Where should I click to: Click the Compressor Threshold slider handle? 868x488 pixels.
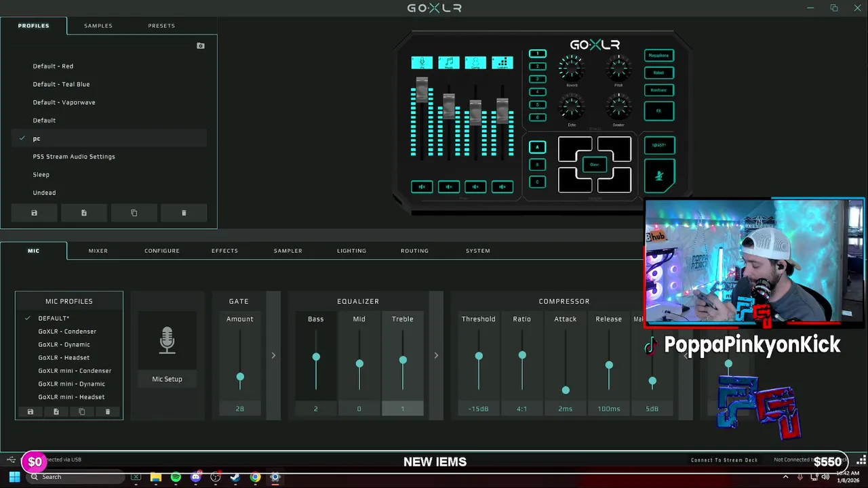(x=479, y=356)
